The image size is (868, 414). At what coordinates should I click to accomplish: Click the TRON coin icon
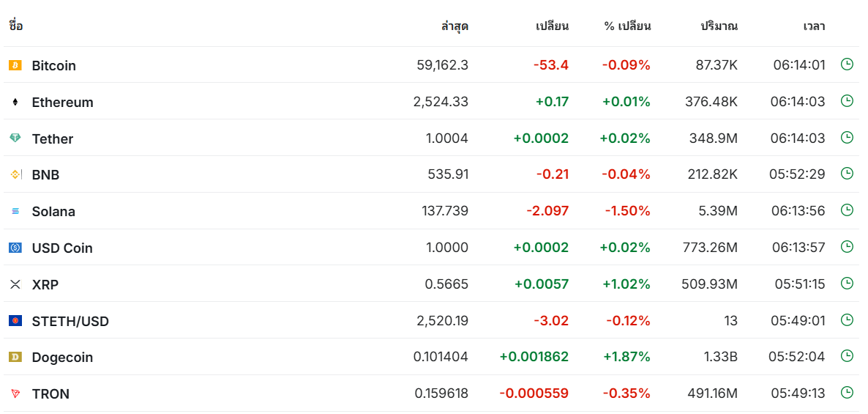15,393
